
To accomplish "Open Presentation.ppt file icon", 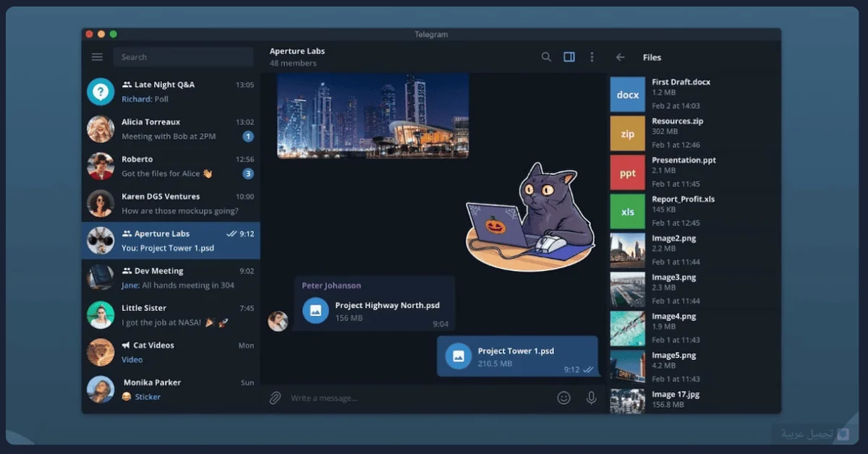I will click(x=627, y=173).
